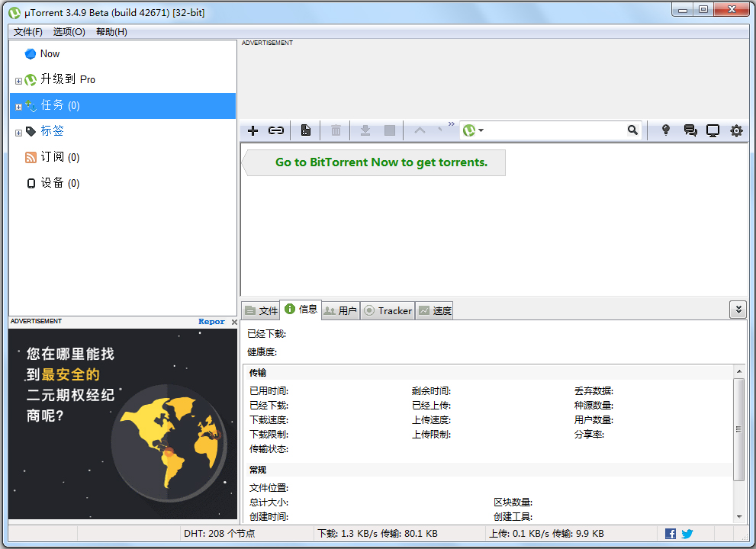Click the Create New Torrent icon
756x549 pixels.
305,130
